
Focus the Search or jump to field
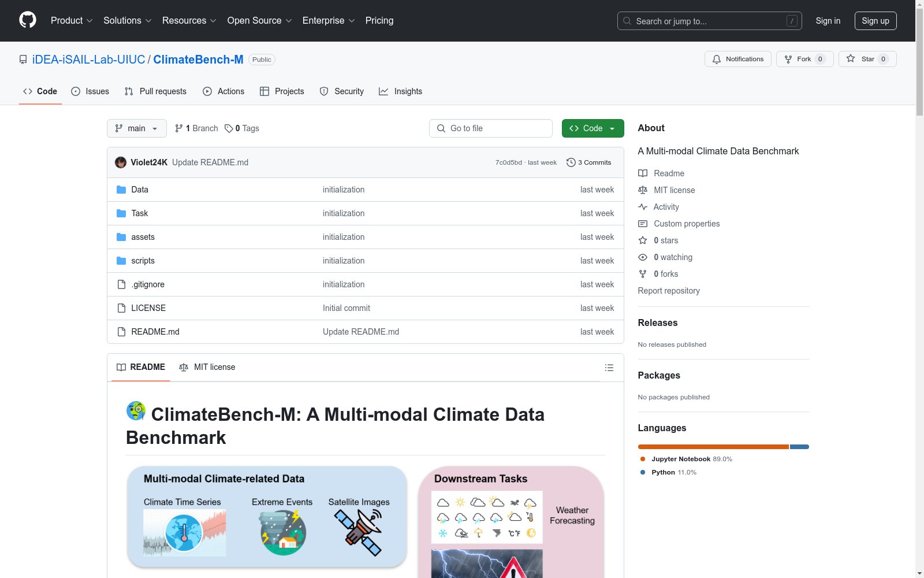pos(709,21)
